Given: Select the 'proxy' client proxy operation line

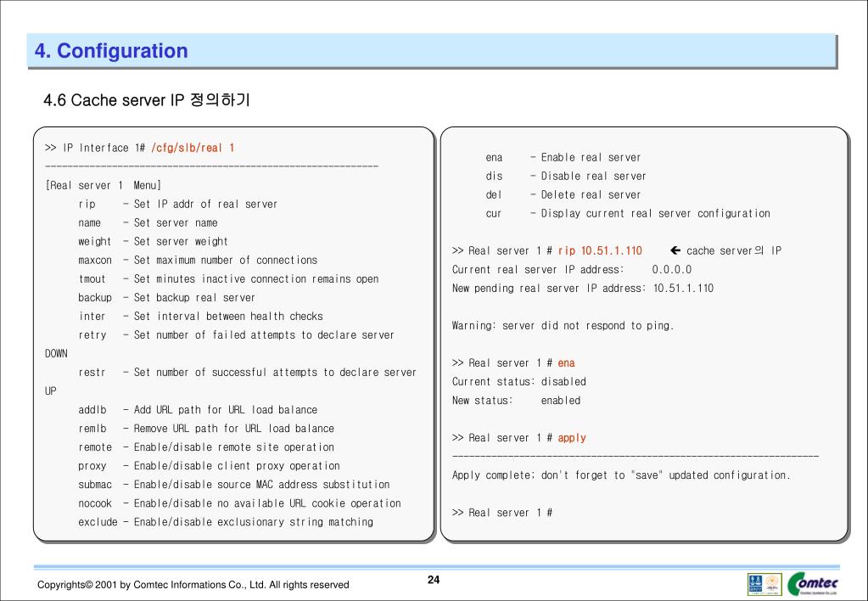Looking at the screenshot, I should [x=209, y=466].
